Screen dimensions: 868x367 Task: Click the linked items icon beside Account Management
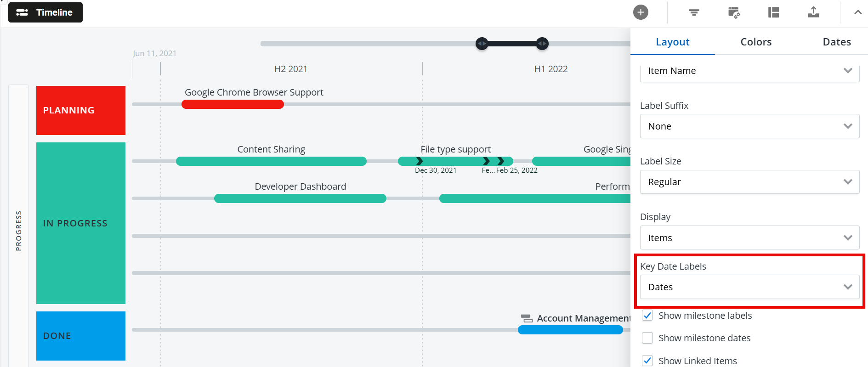[x=527, y=318]
